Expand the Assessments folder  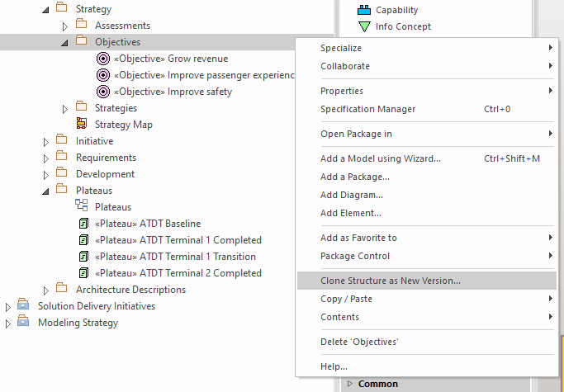point(65,26)
